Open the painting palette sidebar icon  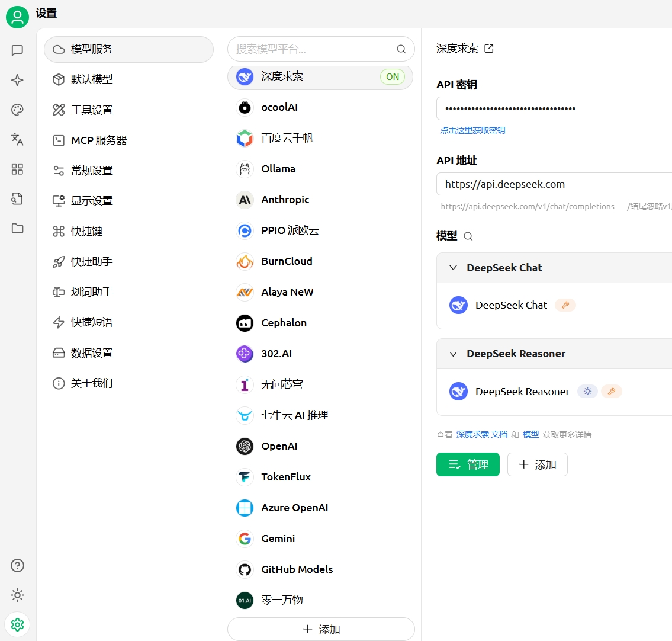pos(17,110)
